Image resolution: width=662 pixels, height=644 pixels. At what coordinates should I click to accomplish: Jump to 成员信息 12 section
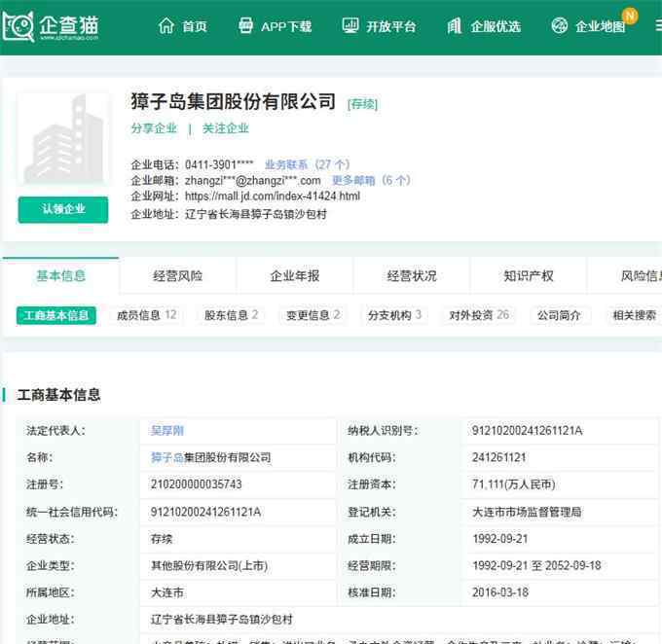click(x=146, y=315)
